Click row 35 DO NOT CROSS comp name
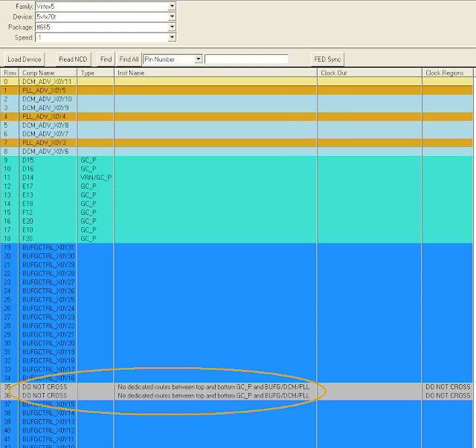 pos(48,387)
